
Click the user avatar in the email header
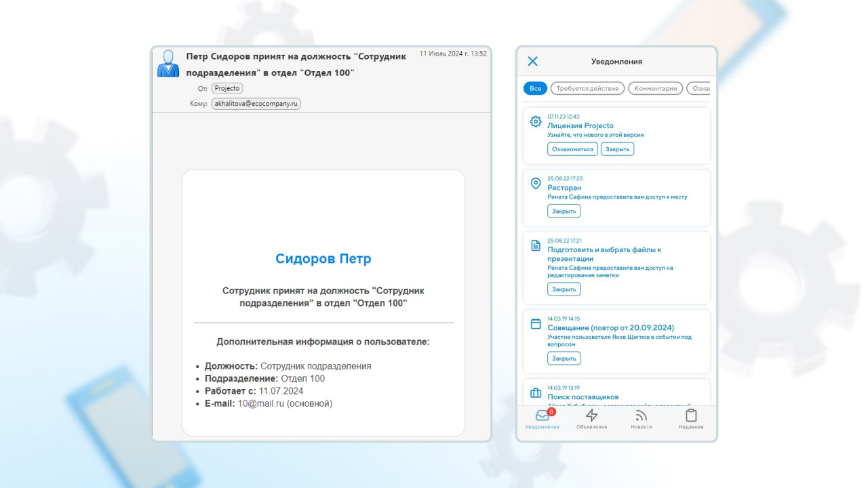click(167, 64)
